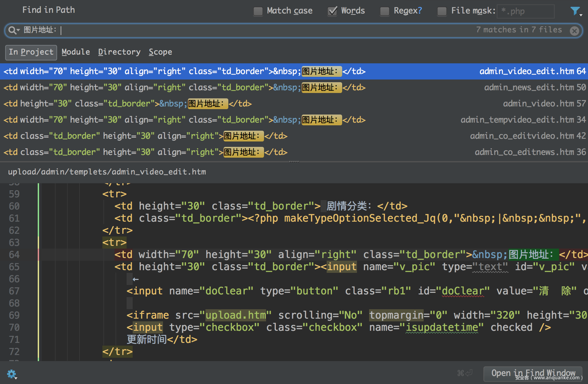Enable Match case checkbox
Screen dimensions: 588x384
pos(258,11)
